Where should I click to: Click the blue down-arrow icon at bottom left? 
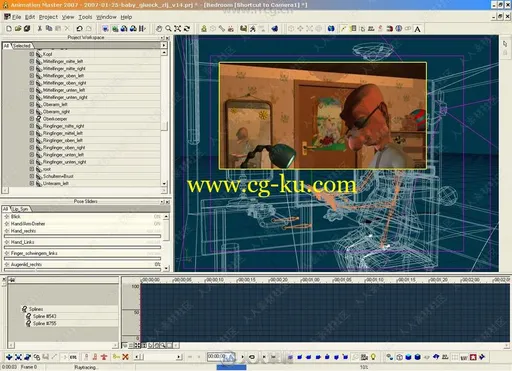[9, 357]
